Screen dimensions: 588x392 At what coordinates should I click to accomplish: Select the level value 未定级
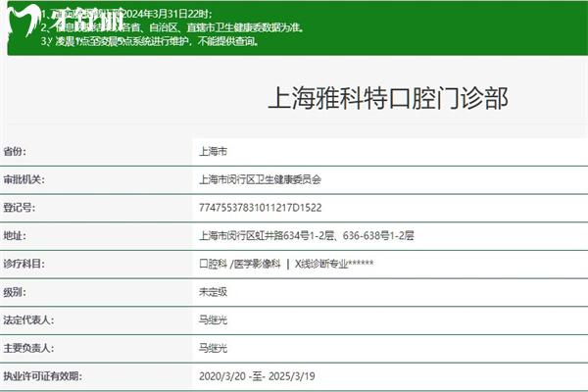[213, 292]
